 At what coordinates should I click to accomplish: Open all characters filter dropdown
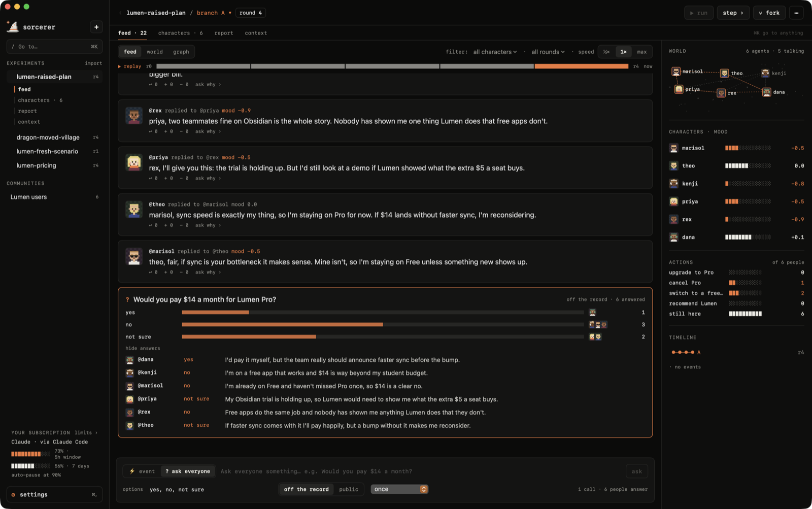point(495,52)
